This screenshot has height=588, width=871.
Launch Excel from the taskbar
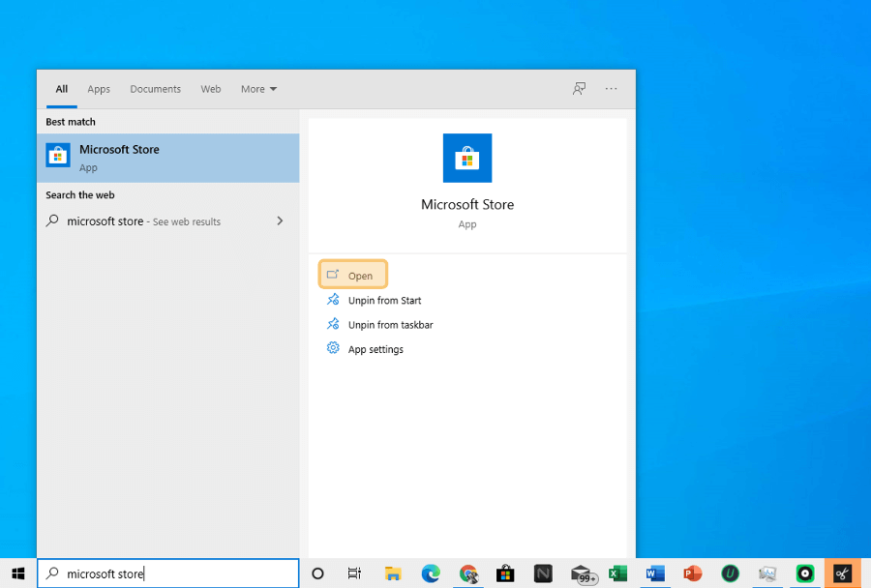pos(617,573)
